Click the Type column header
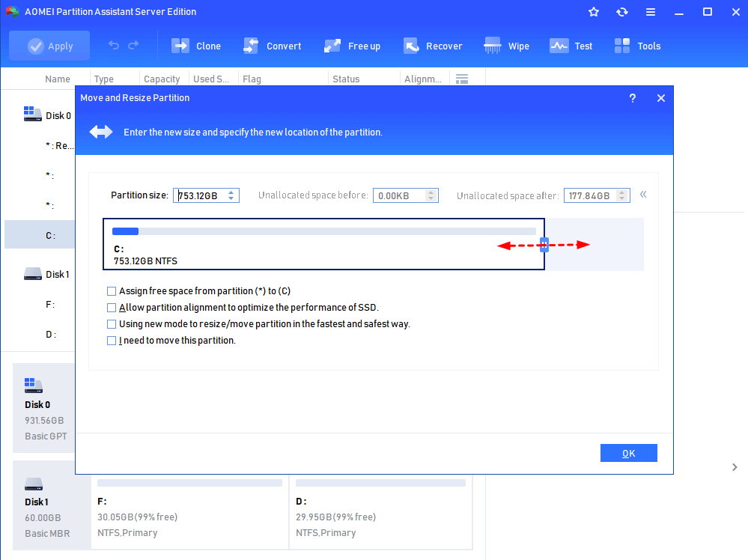This screenshot has height=560, width=748. [x=104, y=79]
